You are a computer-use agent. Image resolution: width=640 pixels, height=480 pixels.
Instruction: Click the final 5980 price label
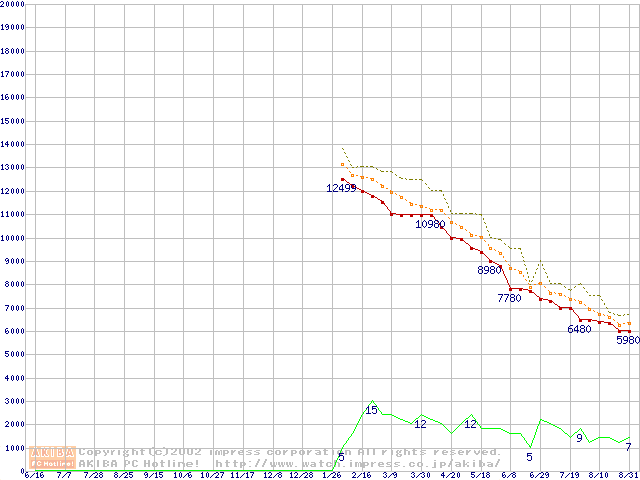tap(627, 340)
